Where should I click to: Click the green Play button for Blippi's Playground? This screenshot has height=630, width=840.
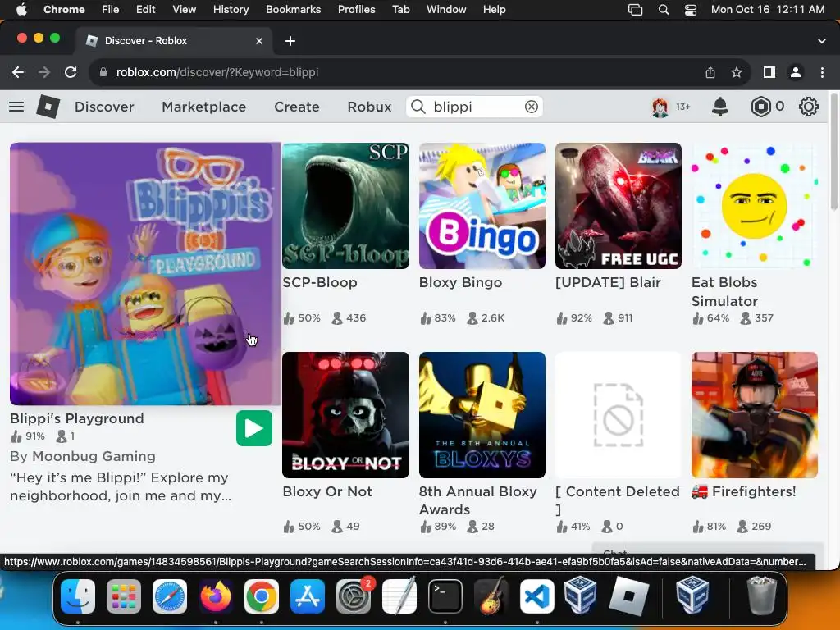pos(254,428)
